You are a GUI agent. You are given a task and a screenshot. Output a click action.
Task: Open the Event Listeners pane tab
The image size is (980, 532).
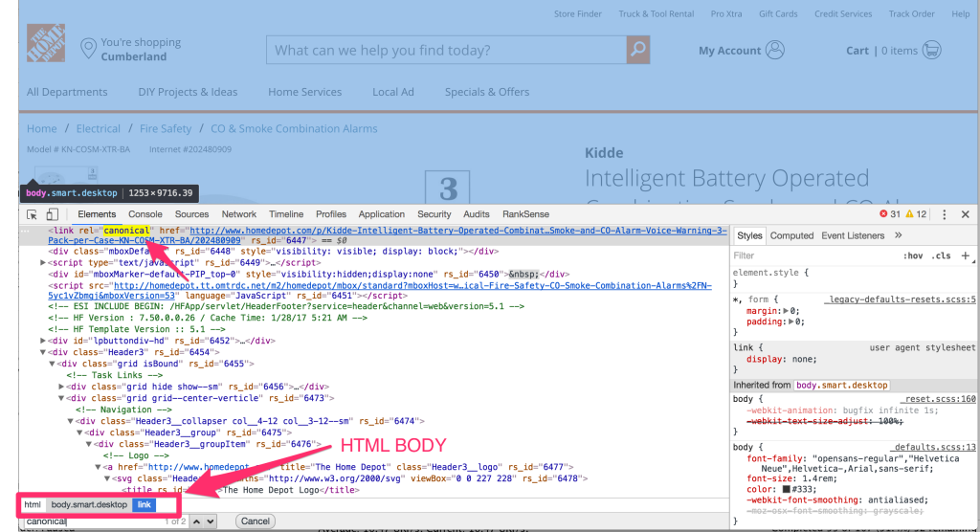[x=853, y=235]
